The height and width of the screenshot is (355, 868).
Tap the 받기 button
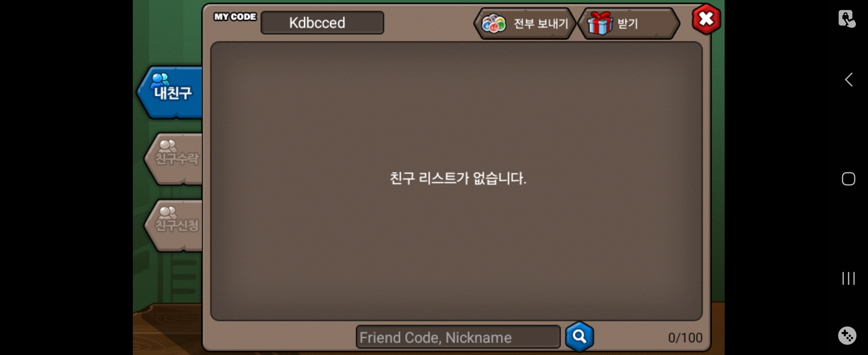[629, 24]
